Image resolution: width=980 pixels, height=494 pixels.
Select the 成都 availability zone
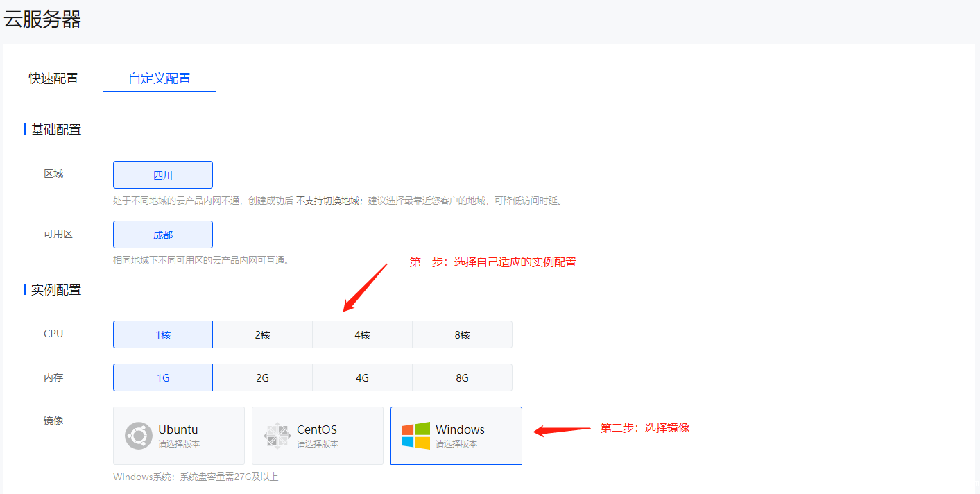pos(162,234)
